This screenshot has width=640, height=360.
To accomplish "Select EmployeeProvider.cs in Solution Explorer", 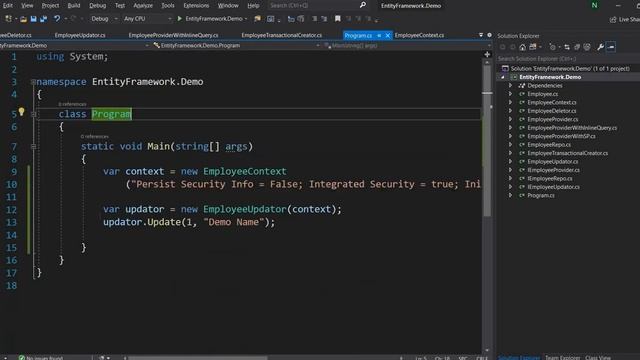I will 552,120.
